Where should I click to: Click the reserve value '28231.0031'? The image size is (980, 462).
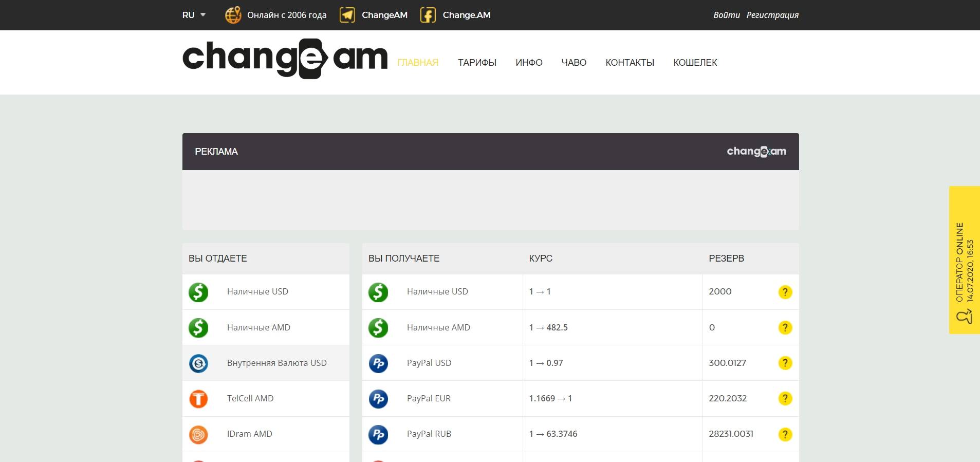click(731, 434)
